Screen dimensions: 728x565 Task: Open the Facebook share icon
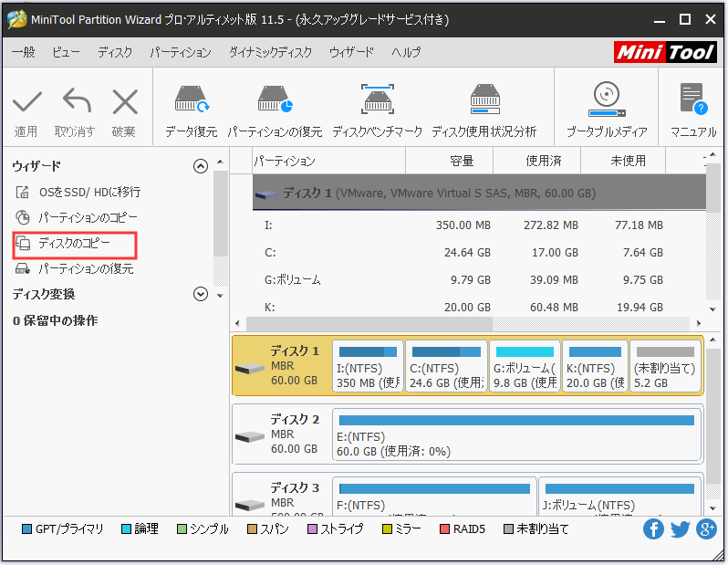653,528
